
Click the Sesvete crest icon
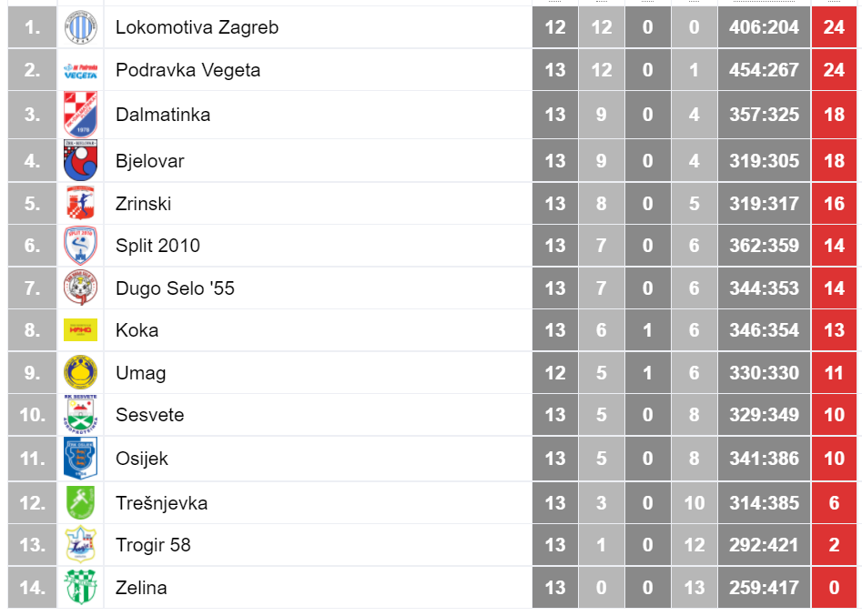80,415
